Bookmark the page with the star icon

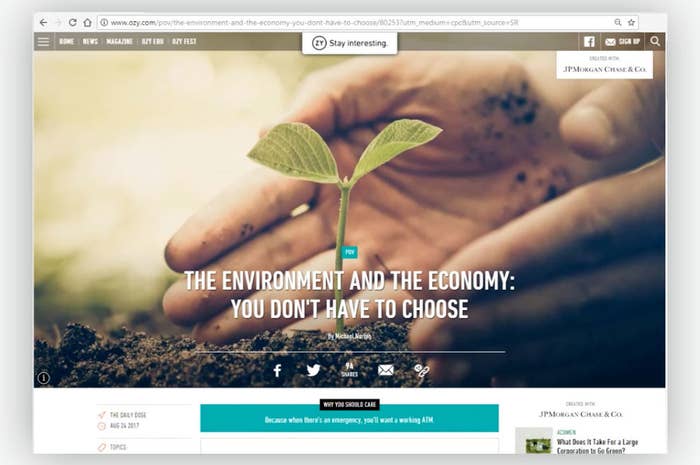(631, 22)
